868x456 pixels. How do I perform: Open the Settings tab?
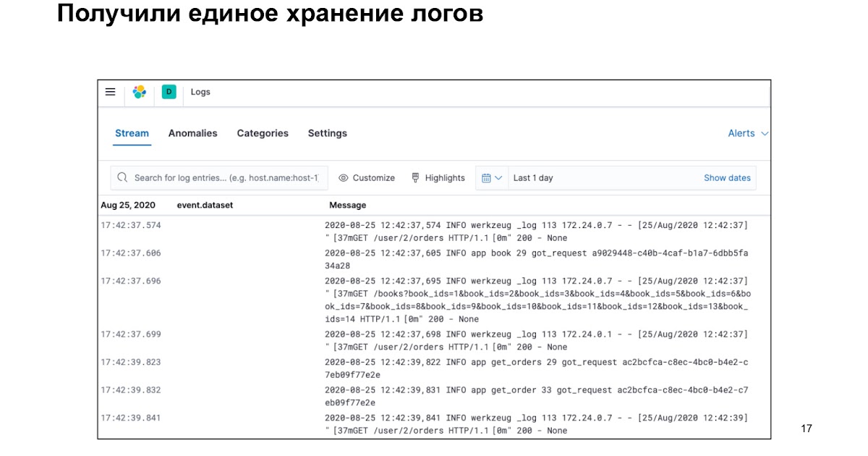328,133
